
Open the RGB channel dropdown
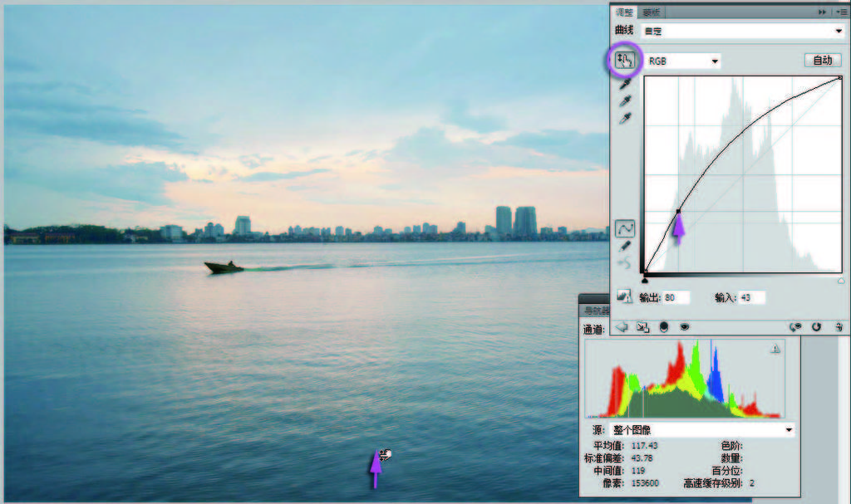tap(683, 61)
